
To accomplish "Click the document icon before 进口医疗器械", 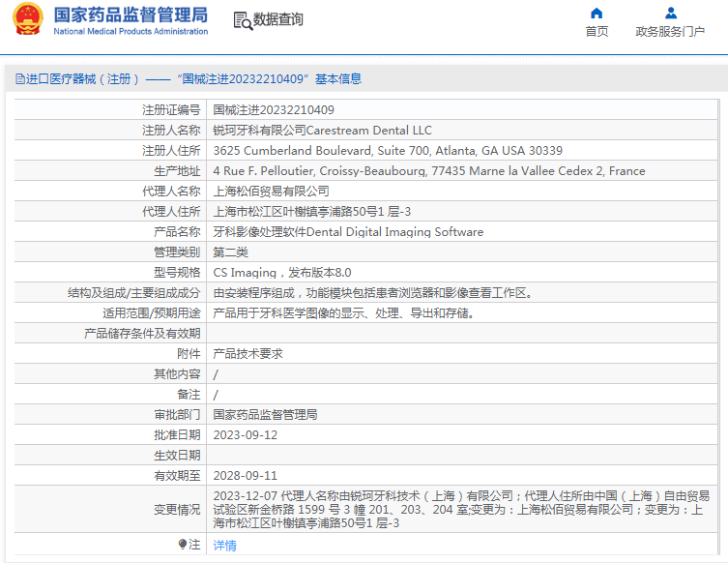I will pos(20,79).
